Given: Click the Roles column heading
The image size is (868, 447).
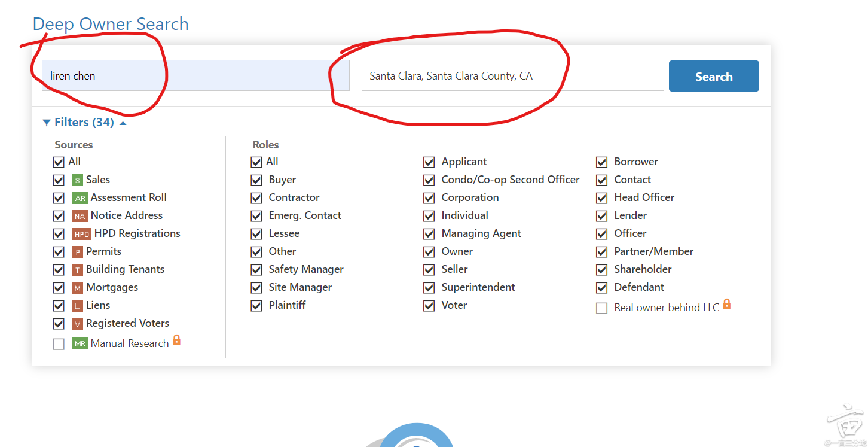Looking at the screenshot, I should [265, 145].
